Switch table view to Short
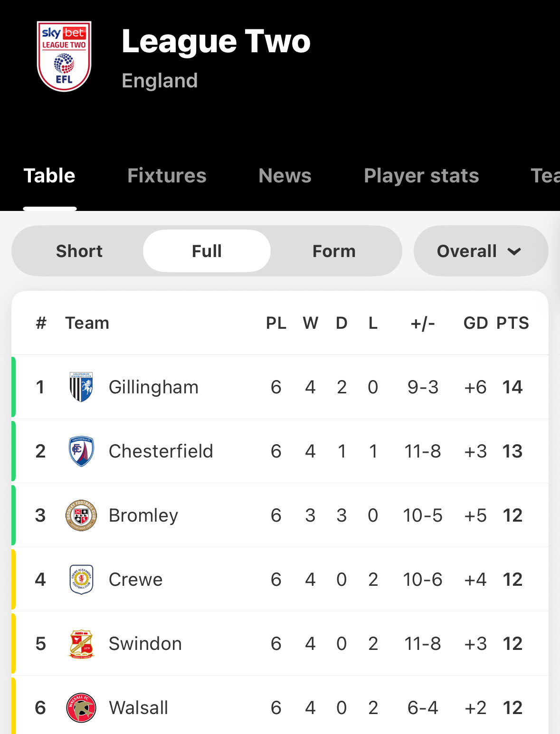This screenshot has height=734, width=560. (79, 251)
